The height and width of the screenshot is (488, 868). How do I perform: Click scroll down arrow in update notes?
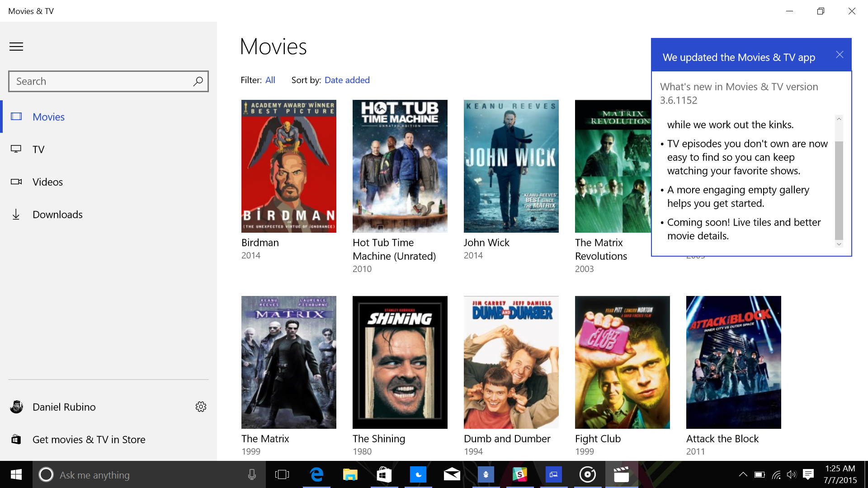[839, 244]
